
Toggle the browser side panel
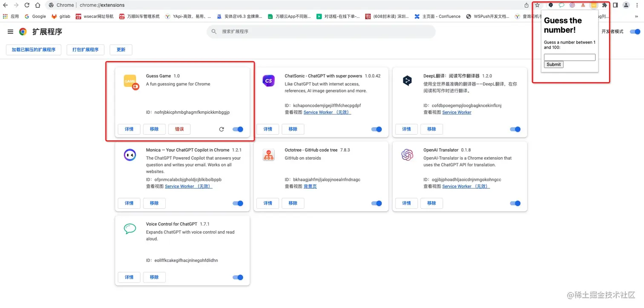615,5
